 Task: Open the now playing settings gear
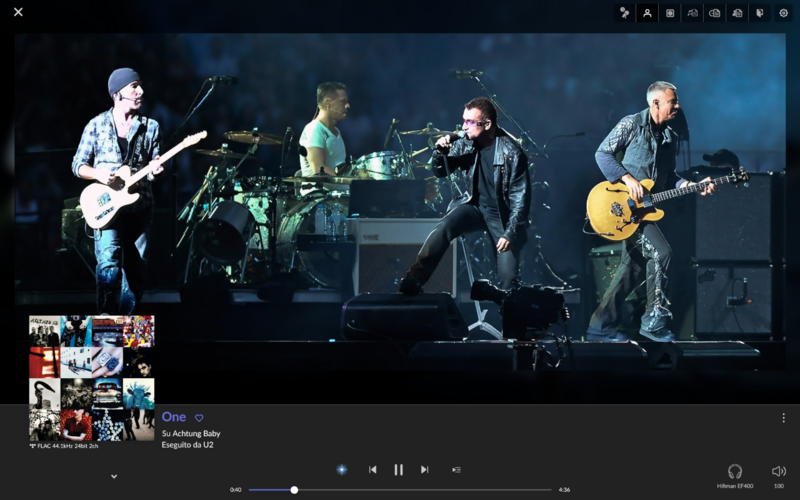[x=783, y=13]
